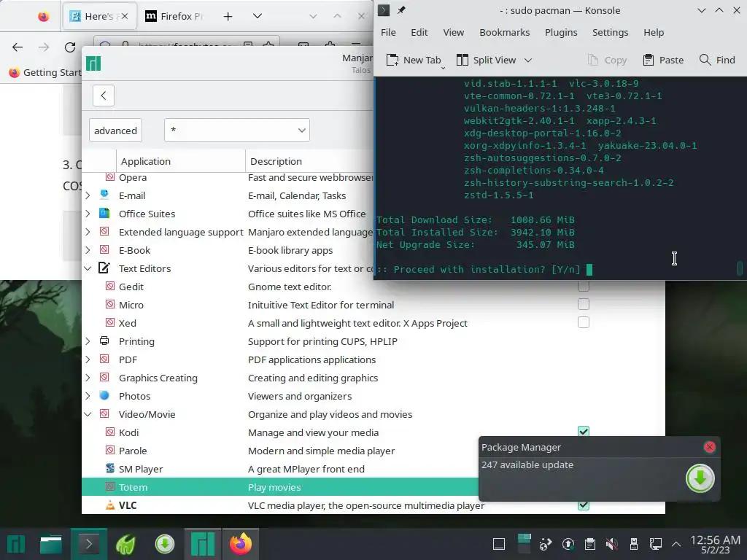Open the Konsole File menu
The height and width of the screenshot is (560, 747).
coord(388,32)
